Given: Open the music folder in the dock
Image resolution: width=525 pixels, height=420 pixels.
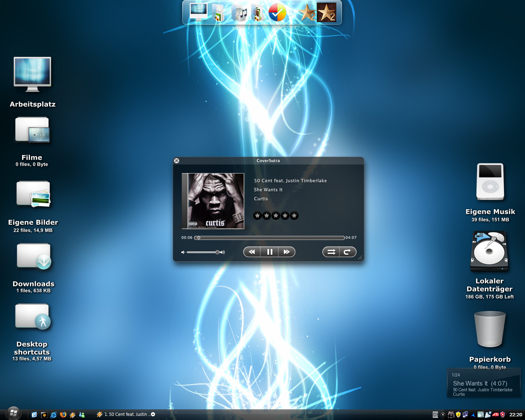Looking at the screenshot, I should click(240, 13).
